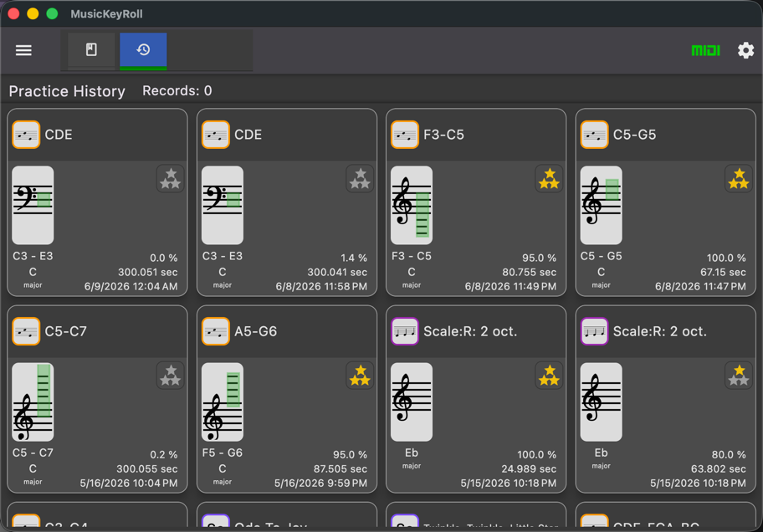Click the note icon beside C5-C7 title
The image size is (763, 532).
pyautogui.click(x=26, y=331)
